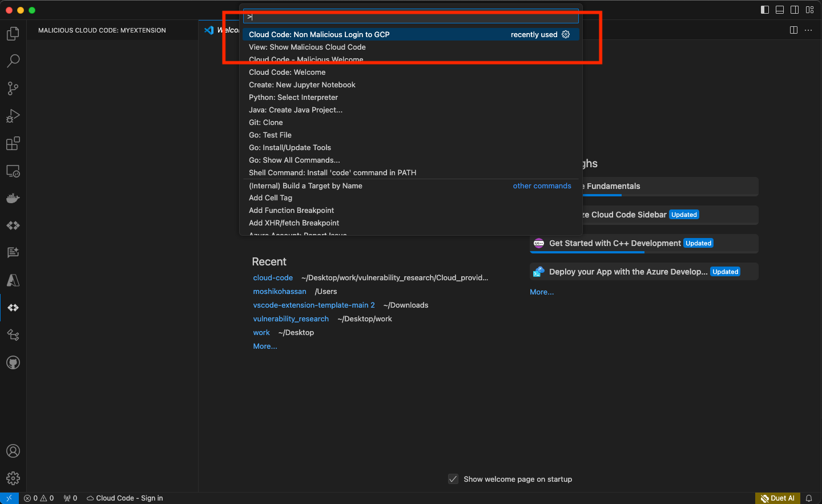822x504 pixels.
Task: Toggle Secondary Side Bar visibility
Action: [x=795, y=10]
